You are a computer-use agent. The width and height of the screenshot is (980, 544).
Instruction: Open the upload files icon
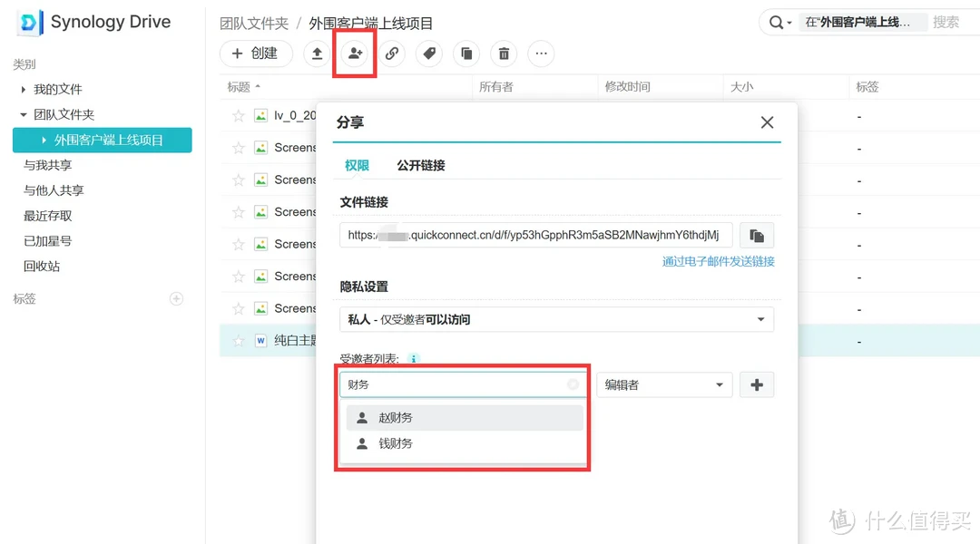point(317,53)
